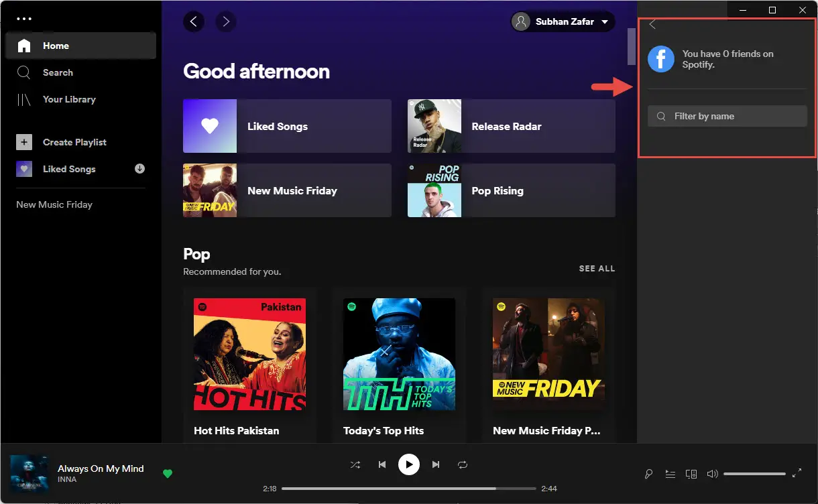This screenshot has height=504, width=818.
Task: Unlike the song via green heart
Action: coord(168,474)
